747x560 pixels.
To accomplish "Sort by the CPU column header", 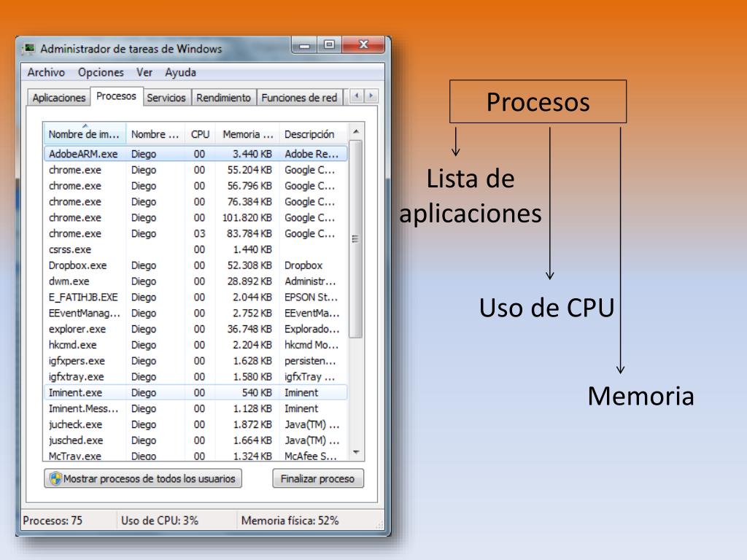I will [200, 134].
